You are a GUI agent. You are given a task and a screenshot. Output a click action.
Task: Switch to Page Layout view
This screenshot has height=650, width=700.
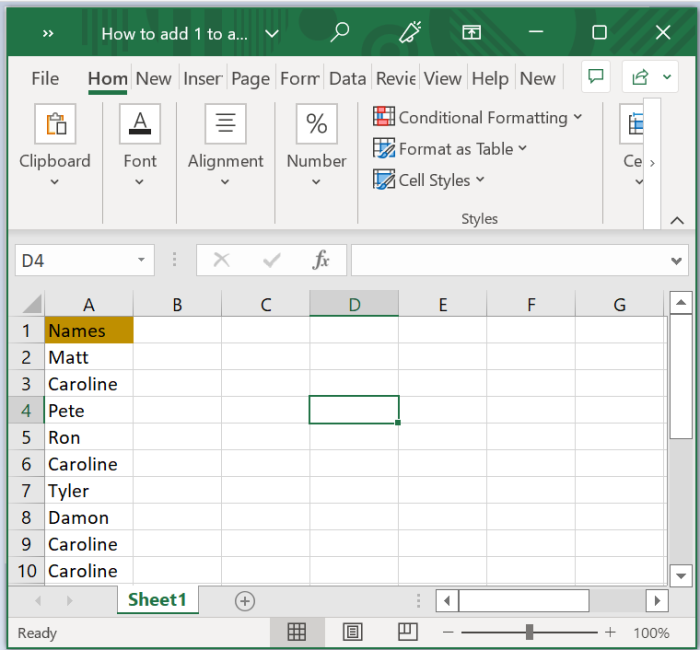click(x=352, y=632)
